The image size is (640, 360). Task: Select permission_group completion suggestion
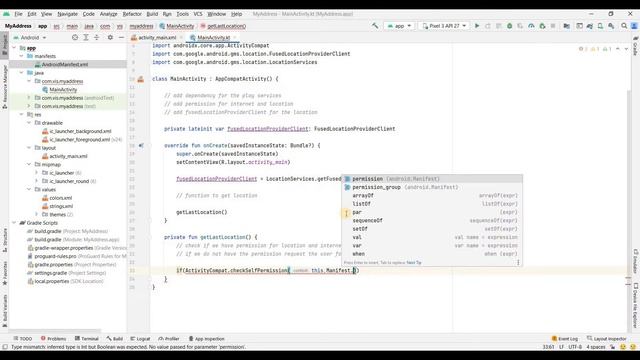432,187
